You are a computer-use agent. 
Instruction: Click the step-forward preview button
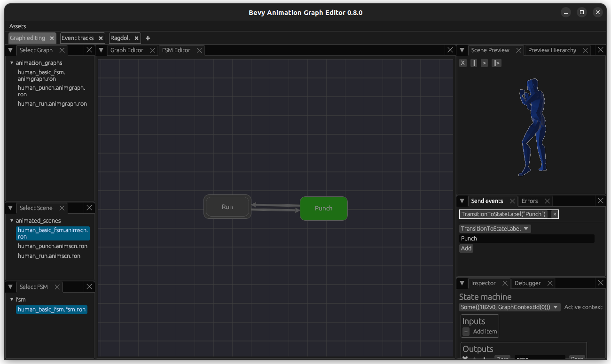click(x=496, y=63)
